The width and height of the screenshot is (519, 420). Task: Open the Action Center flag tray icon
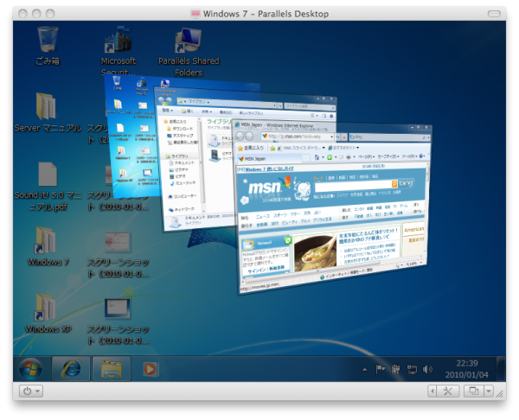(x=380, y=369)
